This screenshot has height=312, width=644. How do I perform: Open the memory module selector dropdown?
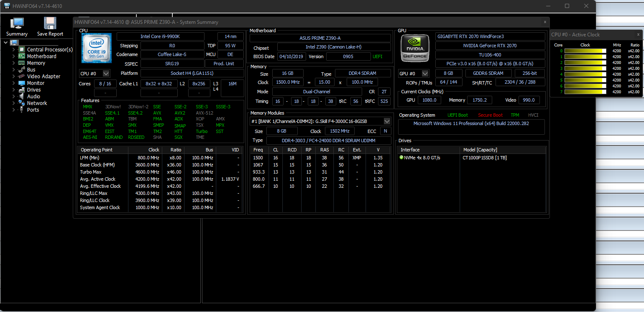click(x=387, y=121)
